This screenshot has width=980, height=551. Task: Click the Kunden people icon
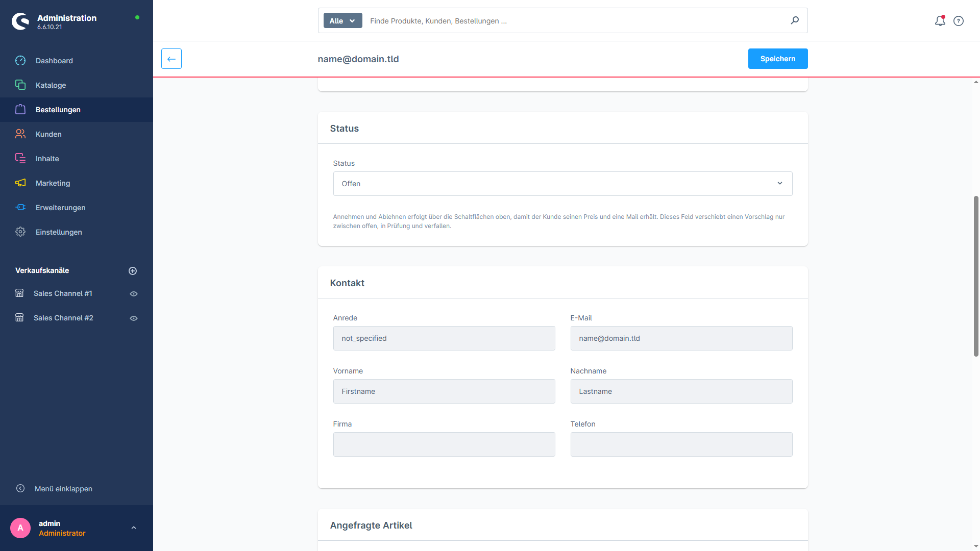click(20, 134)
